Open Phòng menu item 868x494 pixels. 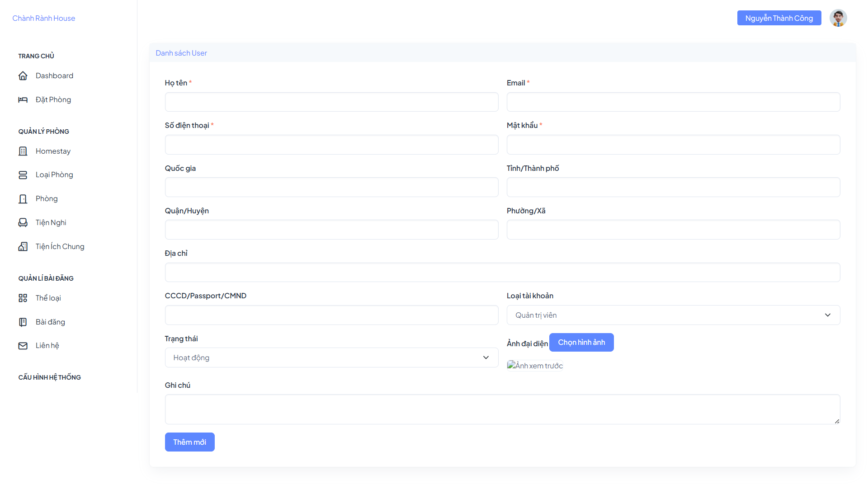tap(47, 199)
